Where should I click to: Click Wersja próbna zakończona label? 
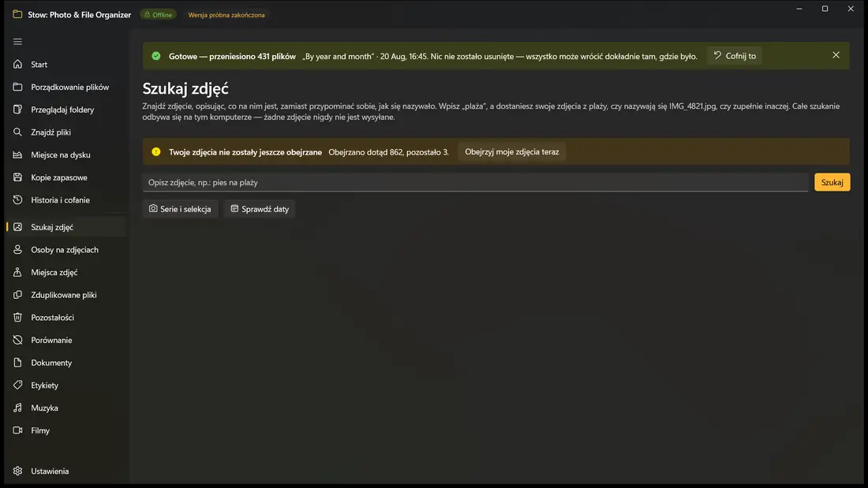coord(226,15)
